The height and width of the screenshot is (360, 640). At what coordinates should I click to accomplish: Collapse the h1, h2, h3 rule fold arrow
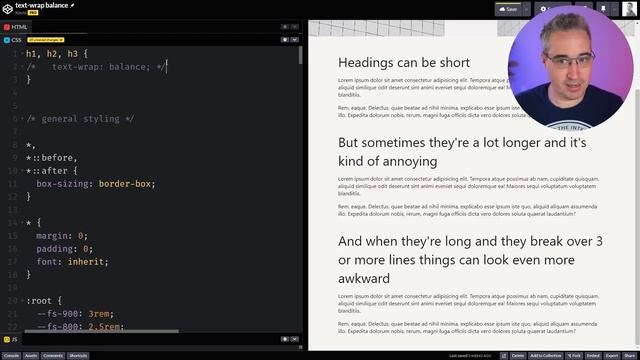point(22,53)
